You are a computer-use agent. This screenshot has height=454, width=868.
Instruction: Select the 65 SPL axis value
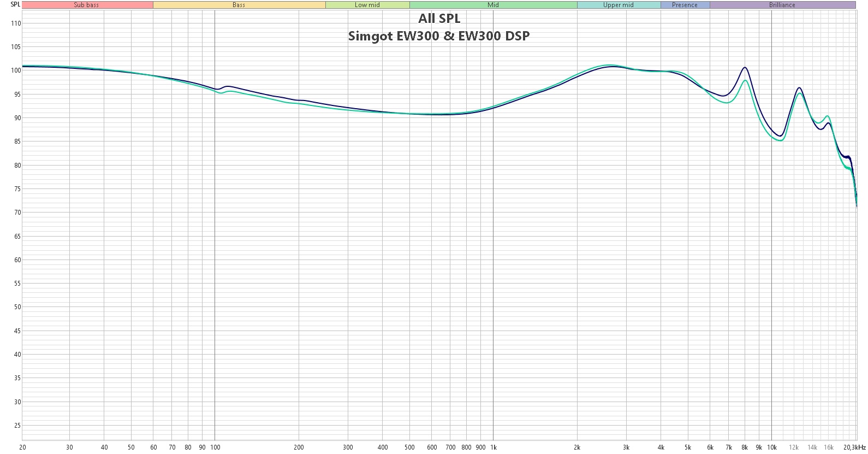[17, 237]
